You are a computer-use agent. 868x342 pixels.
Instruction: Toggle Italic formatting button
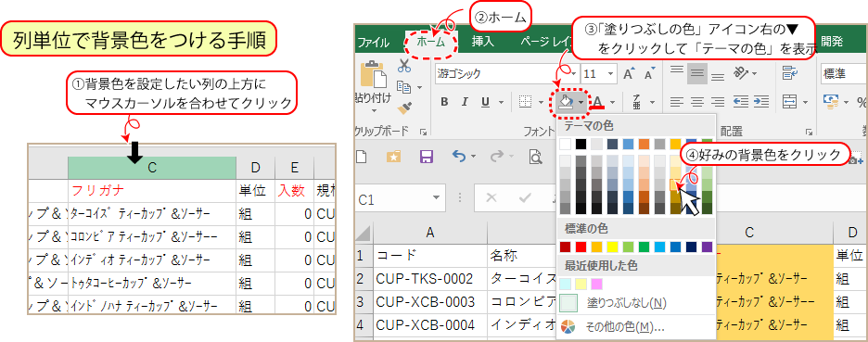click(x=465, y=102)
